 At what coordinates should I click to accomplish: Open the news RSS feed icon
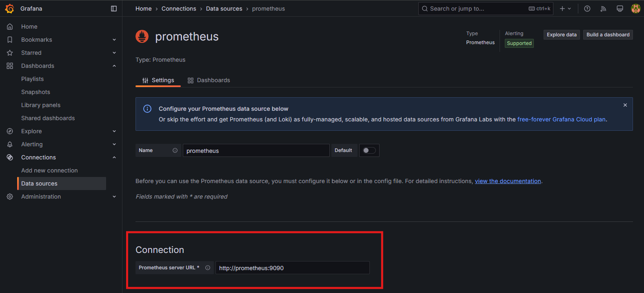[x=603, y=9]
